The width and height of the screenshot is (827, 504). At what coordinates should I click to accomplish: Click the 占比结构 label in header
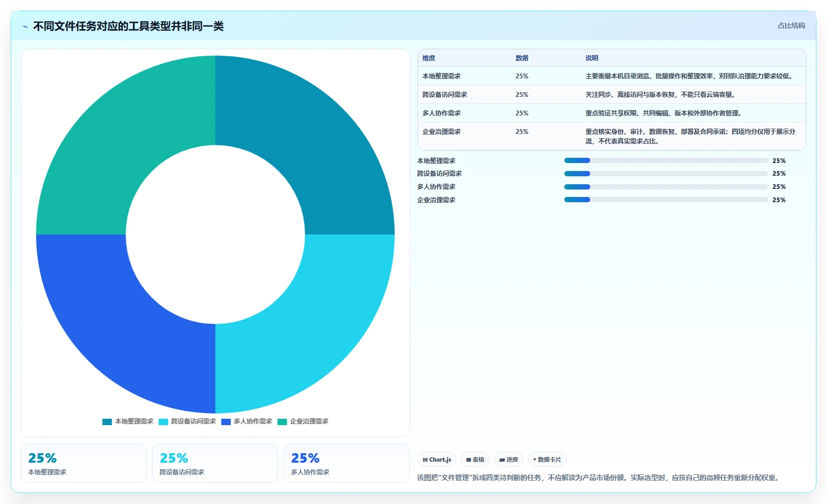(x=791, y=25)
